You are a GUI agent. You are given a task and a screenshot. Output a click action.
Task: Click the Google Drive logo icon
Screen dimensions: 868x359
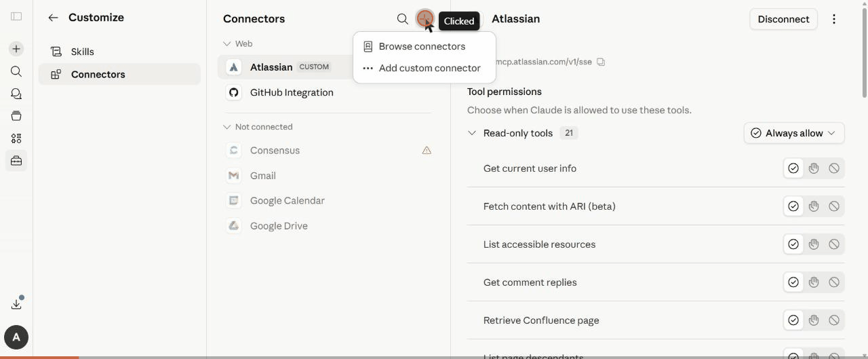(x=234, y=226)
